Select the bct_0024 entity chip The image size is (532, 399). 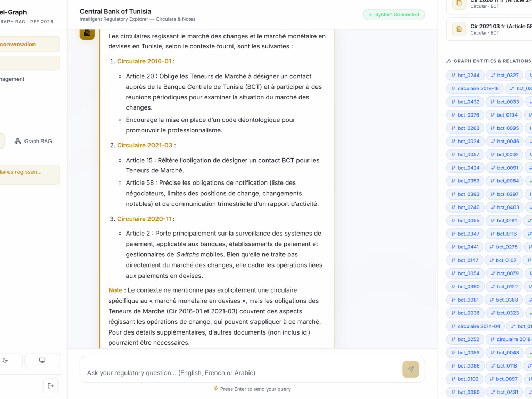click(x=465, y=142)
